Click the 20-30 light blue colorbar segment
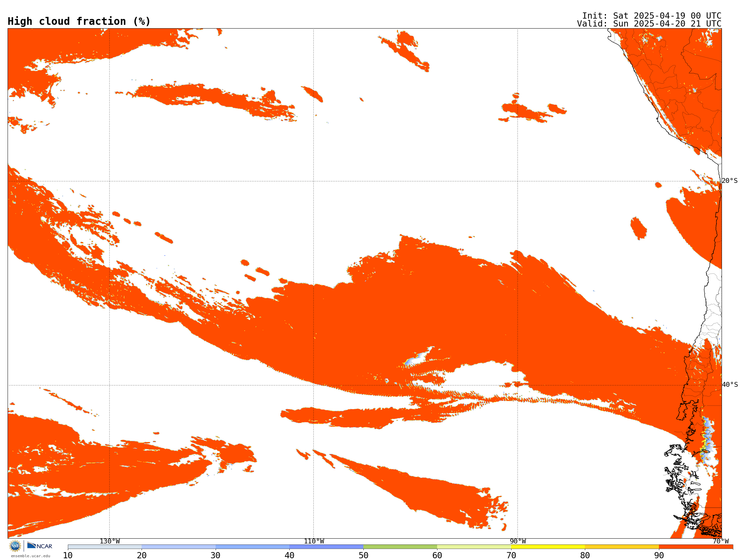 pyautogui.click(x=178, y=547)
